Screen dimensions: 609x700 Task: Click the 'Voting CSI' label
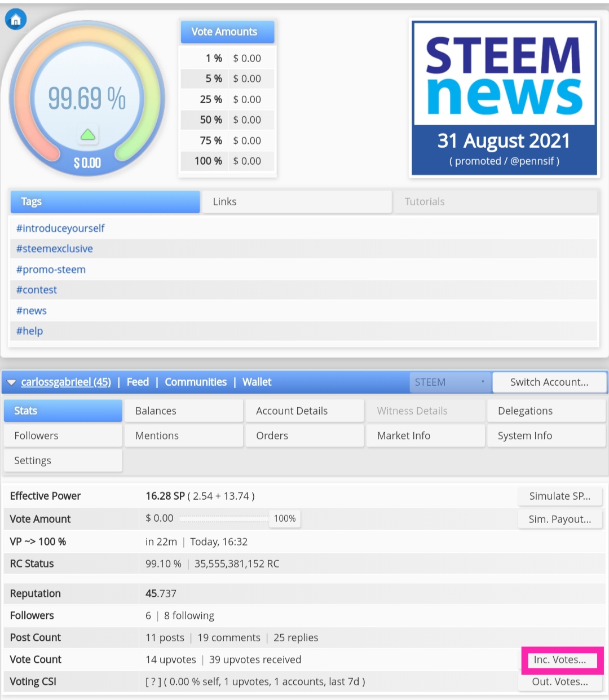tap(33, 681)
